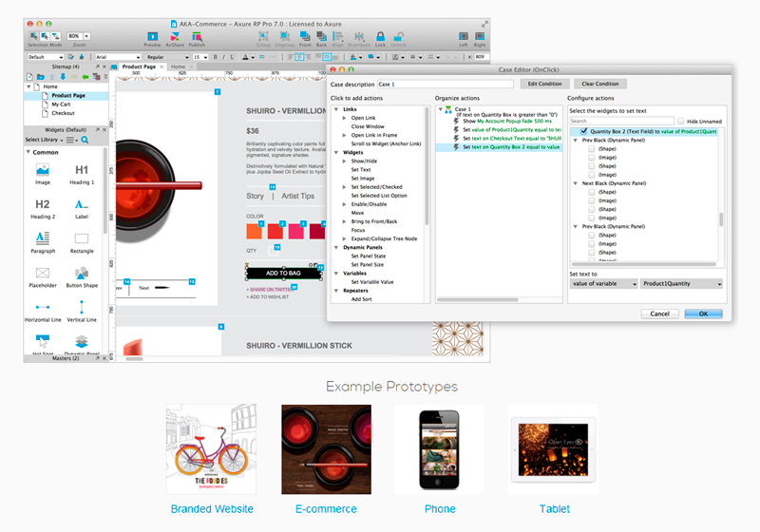This screenshot has width=760, height=532.
Task: Uncheck the Quantity Box 2 (Text Field) checkbox
Action: (583, 132)
